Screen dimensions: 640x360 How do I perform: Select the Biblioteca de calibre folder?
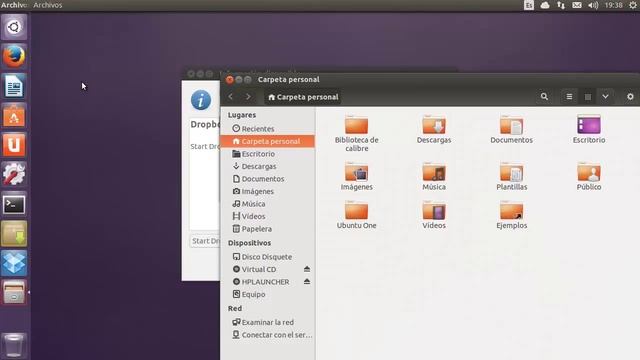[356, 134]
